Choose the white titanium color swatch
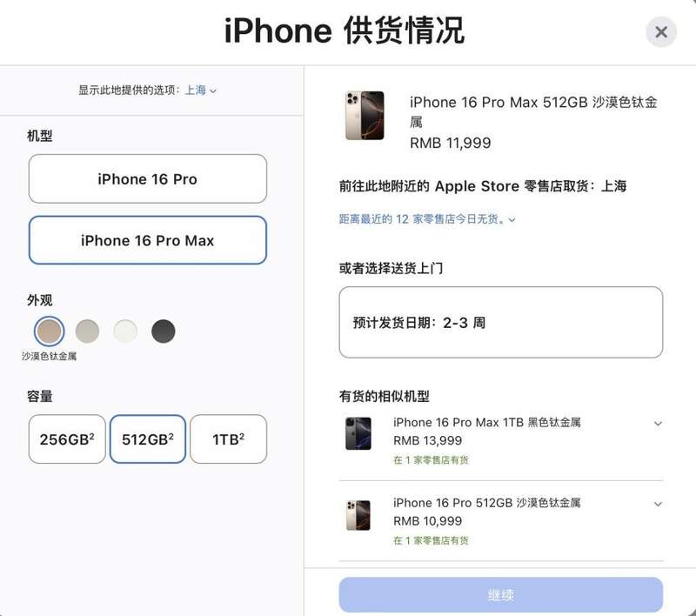 point(125,331)
